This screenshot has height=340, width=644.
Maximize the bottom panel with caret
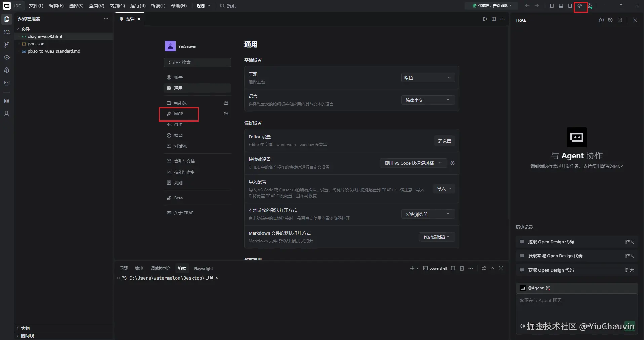pos(492,268)
